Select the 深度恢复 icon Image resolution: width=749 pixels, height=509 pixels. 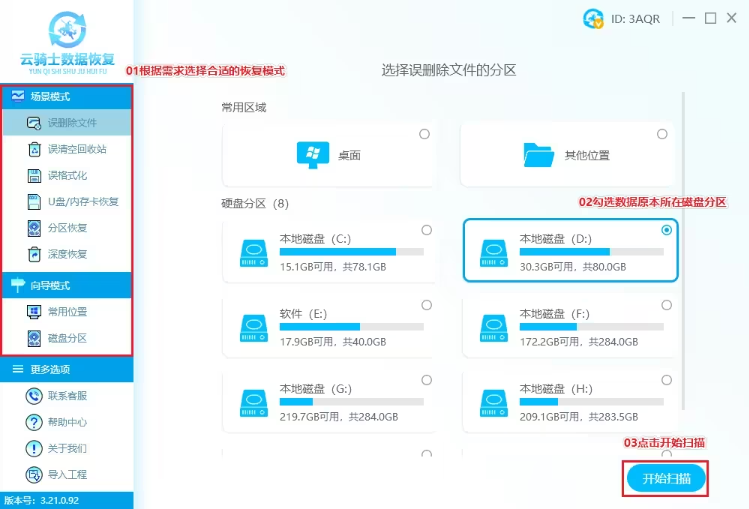click(x=34, y=254)
